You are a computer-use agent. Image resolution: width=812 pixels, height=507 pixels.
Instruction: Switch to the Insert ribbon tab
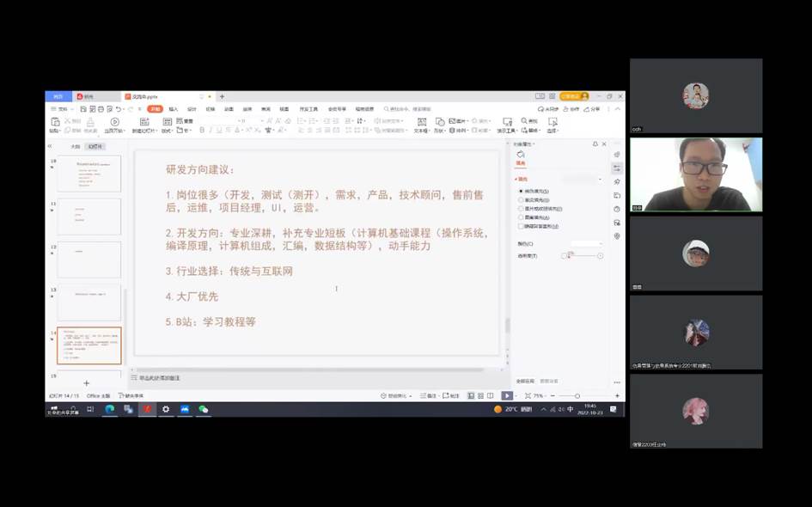pyautogui.click(x=174, y=109)
